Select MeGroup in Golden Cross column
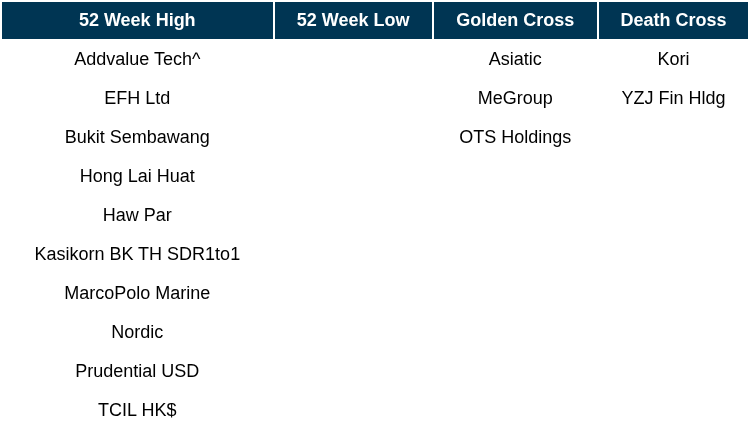Image resolution: width=750 pixels, height=431 pixels. [x=515, y=98]
